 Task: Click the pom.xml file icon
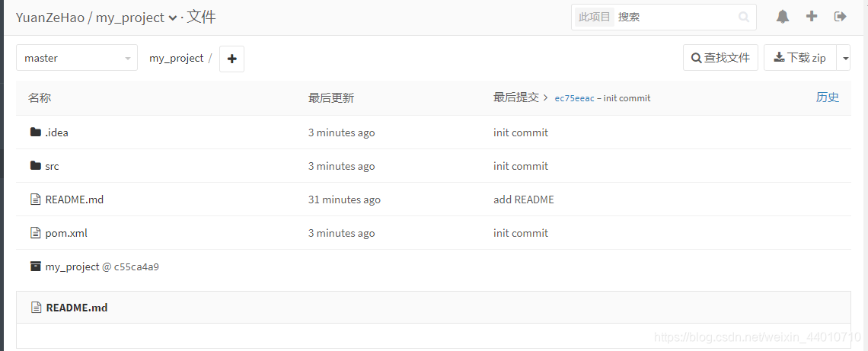36,232
